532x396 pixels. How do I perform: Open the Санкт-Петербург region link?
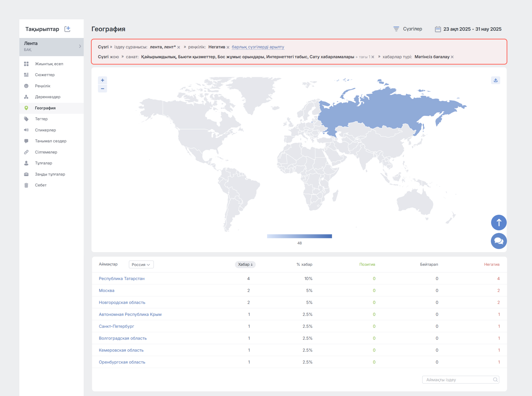click(x=116, y=326)
